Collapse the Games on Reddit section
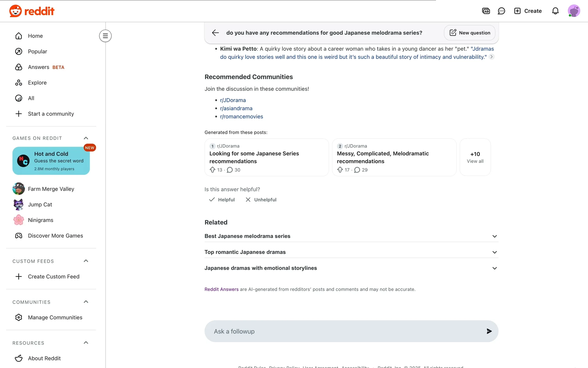Viewport: 588px width, 368px height. pyautogui.click(x=86, y=138)
